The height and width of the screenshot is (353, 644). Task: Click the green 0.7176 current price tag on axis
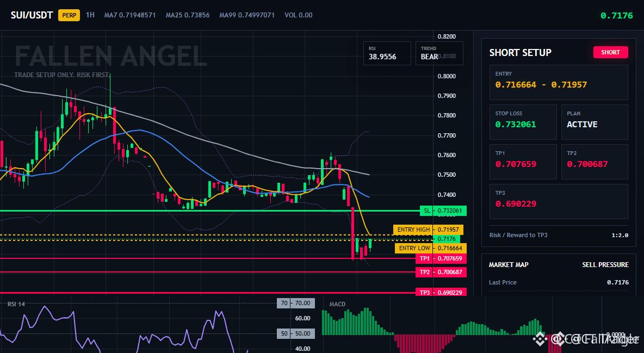[x=447, y=239]
